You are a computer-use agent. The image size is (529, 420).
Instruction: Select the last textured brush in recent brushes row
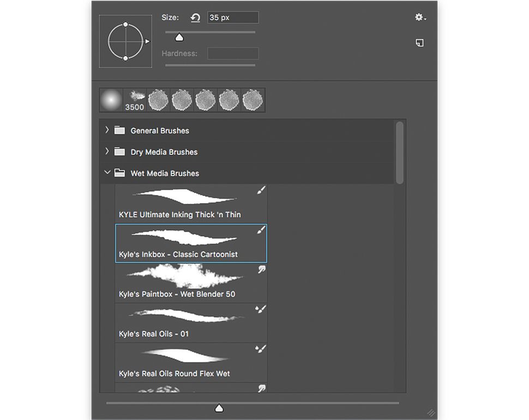[x=252, y=100]
